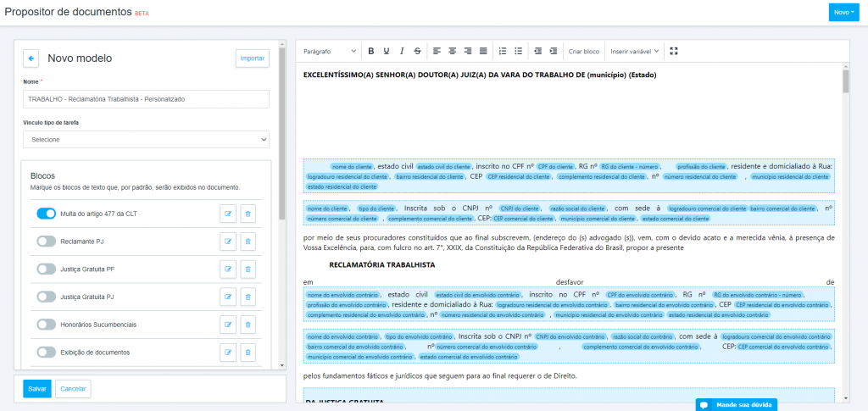Click the 'profissão do cliente' variable tag
Image resolution: width=868 pixels, height=411 pixels.
click(701, 166)
